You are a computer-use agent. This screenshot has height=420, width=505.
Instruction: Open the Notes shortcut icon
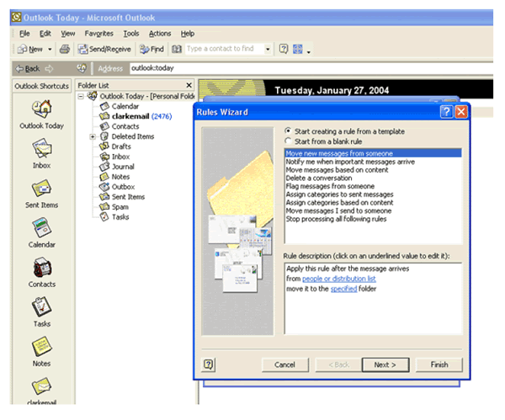pos(41,347)
